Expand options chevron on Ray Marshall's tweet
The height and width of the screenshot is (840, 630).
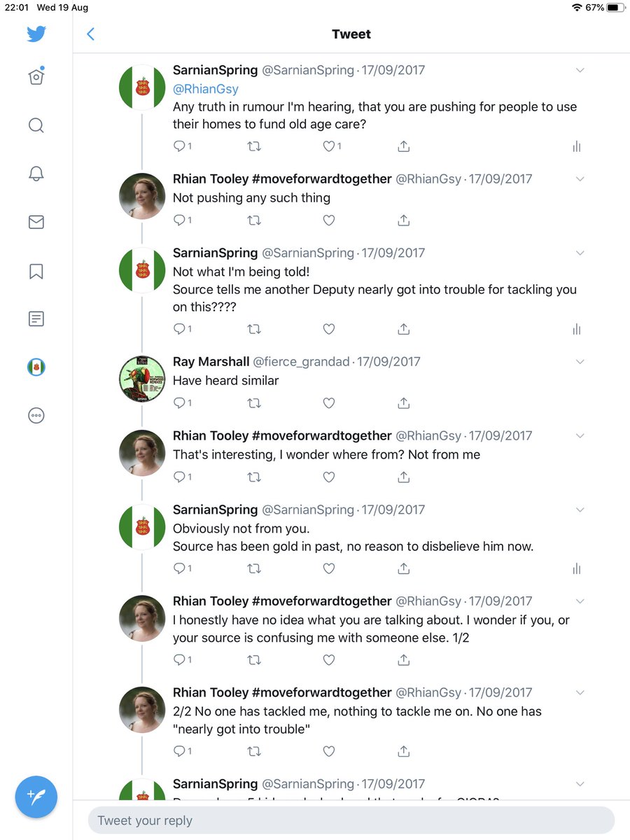point(580,362)
